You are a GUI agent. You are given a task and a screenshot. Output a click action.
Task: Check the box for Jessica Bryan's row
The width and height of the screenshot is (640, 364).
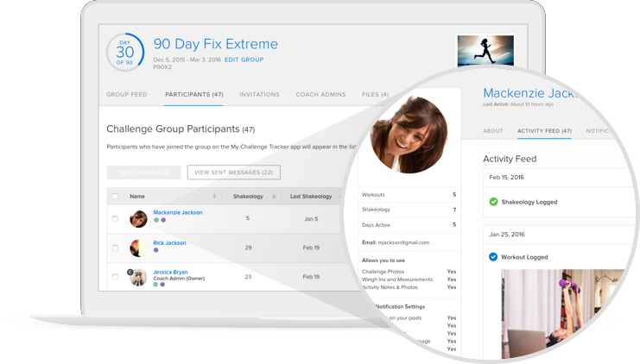(x=115, y=277)
